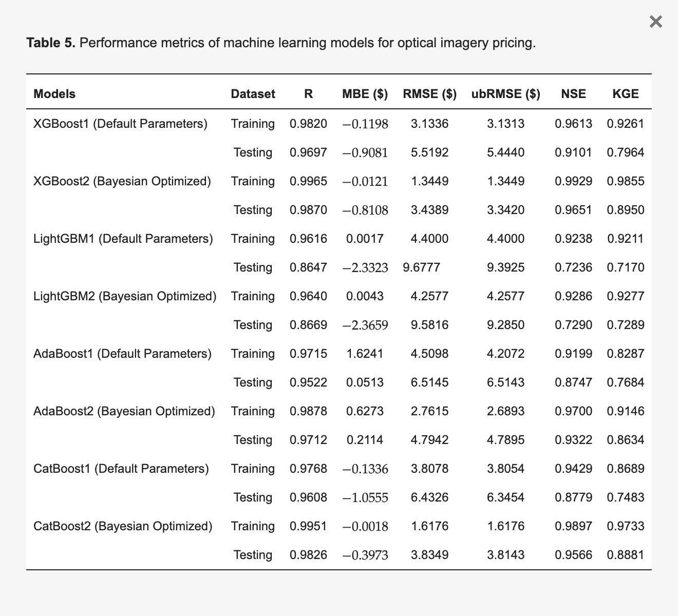Click the KGE value 0.8881
This screenshot has height=616, width=678.
626,555
